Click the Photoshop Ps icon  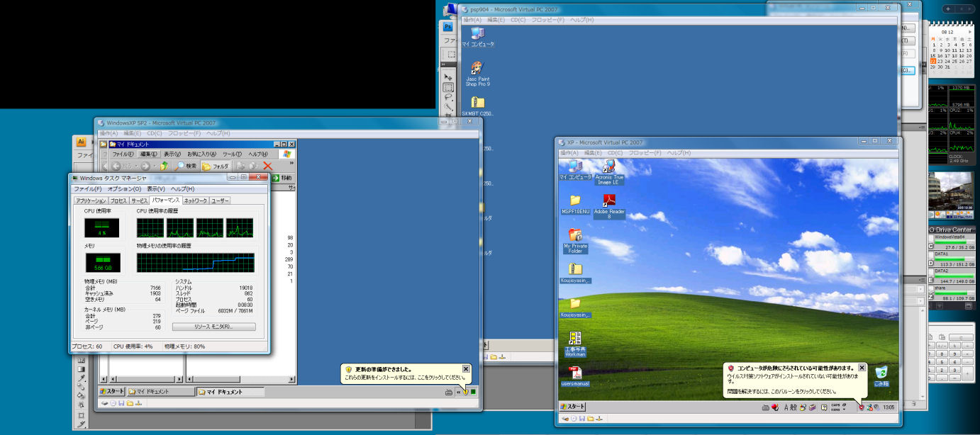(x=448, y=27)
